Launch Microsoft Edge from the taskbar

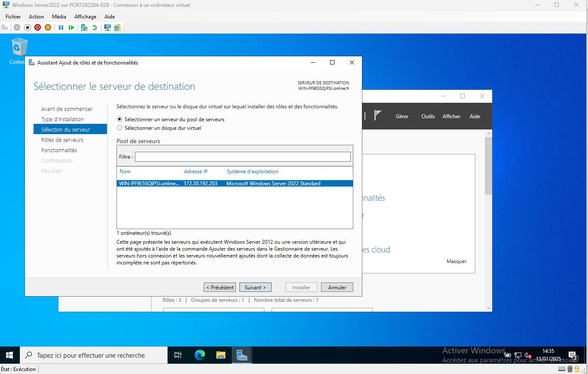click(x=200, y=355)
